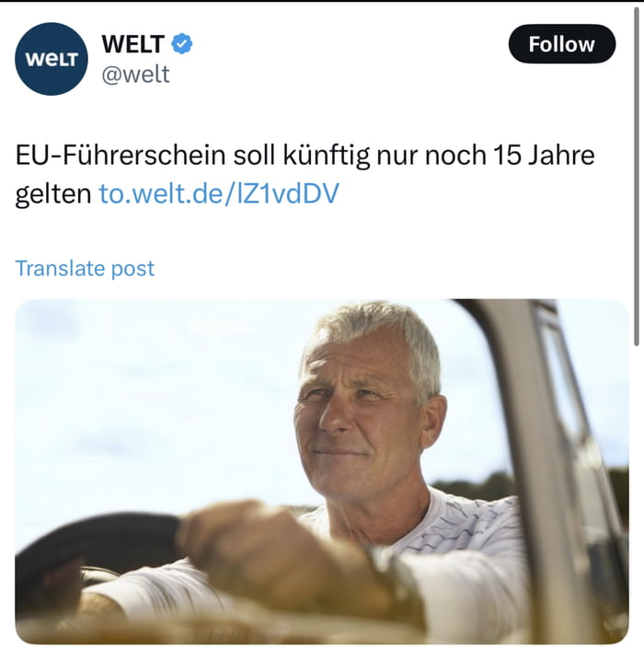Click "15 Jahre" in the post text
This screenshot has height=672, width=644.
544,156
